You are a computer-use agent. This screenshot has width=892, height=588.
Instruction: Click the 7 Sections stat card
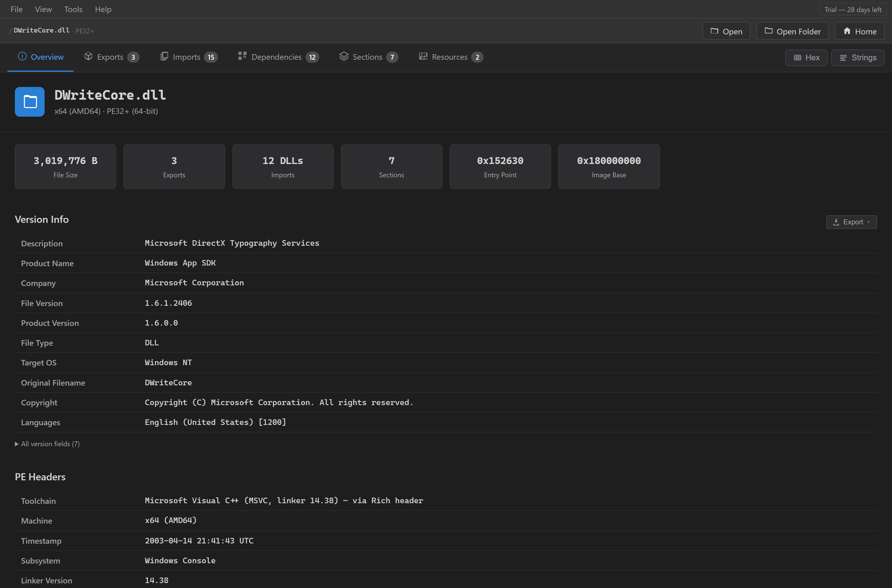pyautogui.click(x=391, y=166)
